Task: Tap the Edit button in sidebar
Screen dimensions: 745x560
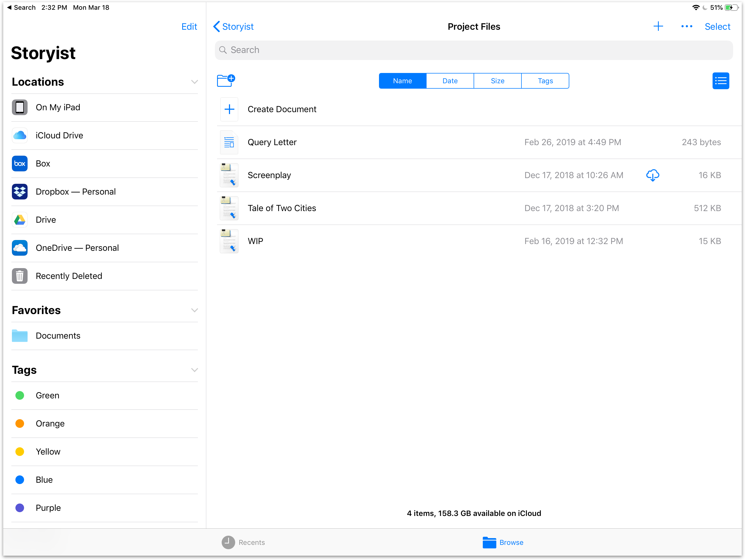Action: pos(189,26)
